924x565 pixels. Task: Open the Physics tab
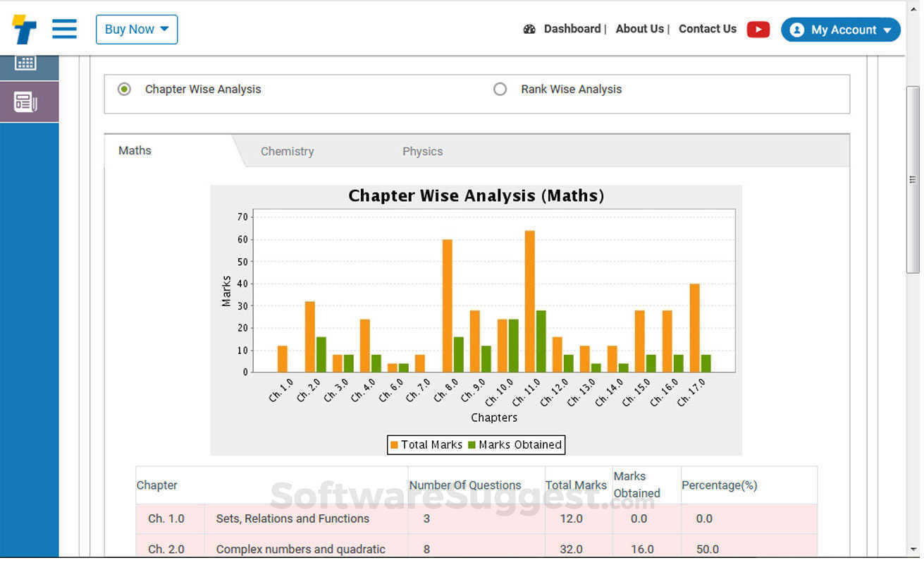pyautogui.click(x=422, y=151)
